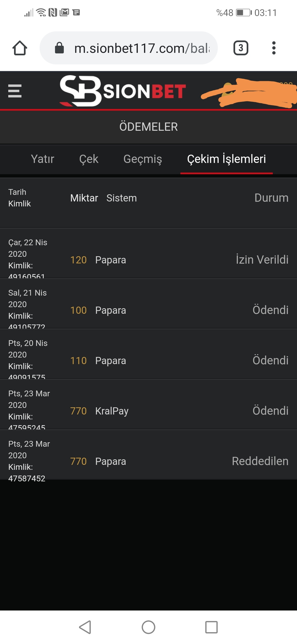This screenshot has width=297, height=644.
Task: Tap the recent apps square button
Action: point(211,627)
